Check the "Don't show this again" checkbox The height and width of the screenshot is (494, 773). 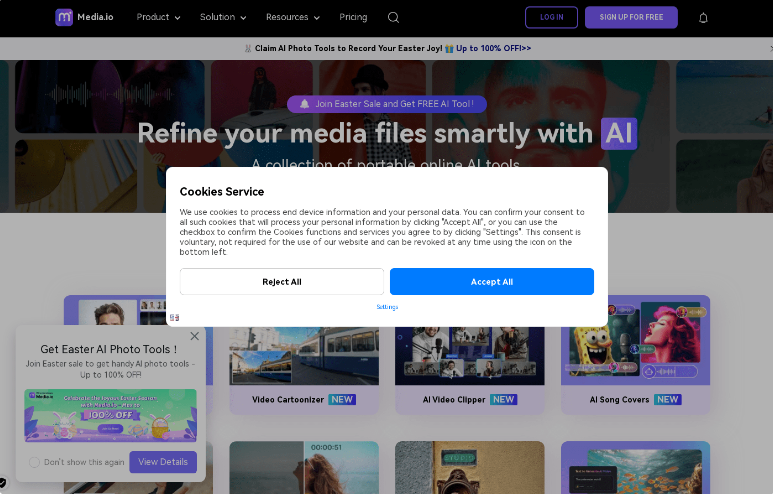tap(35, 462)
